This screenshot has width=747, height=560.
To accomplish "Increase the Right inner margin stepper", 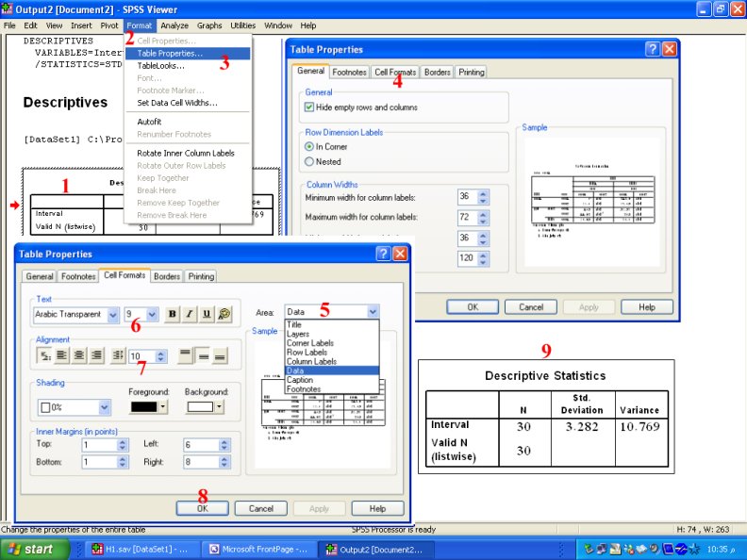I will (x=224, y=458).
